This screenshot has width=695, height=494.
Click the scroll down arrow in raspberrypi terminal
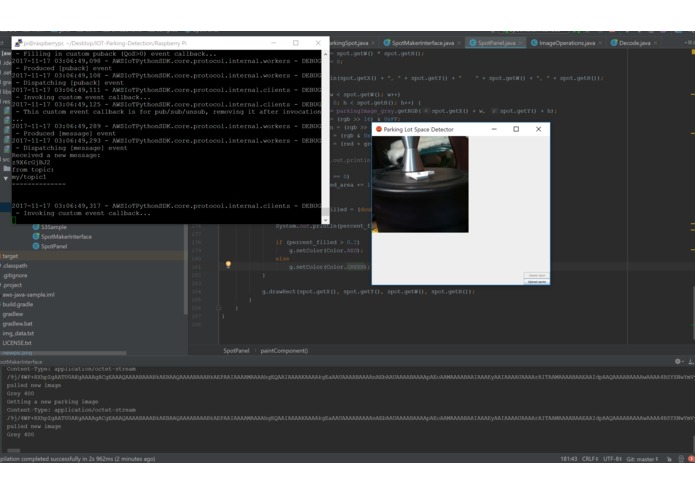[x=326, y=220]
